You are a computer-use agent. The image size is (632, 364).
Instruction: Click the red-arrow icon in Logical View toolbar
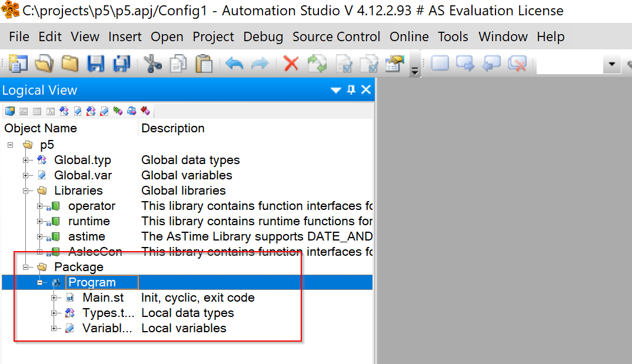click(x=145, y=111)
